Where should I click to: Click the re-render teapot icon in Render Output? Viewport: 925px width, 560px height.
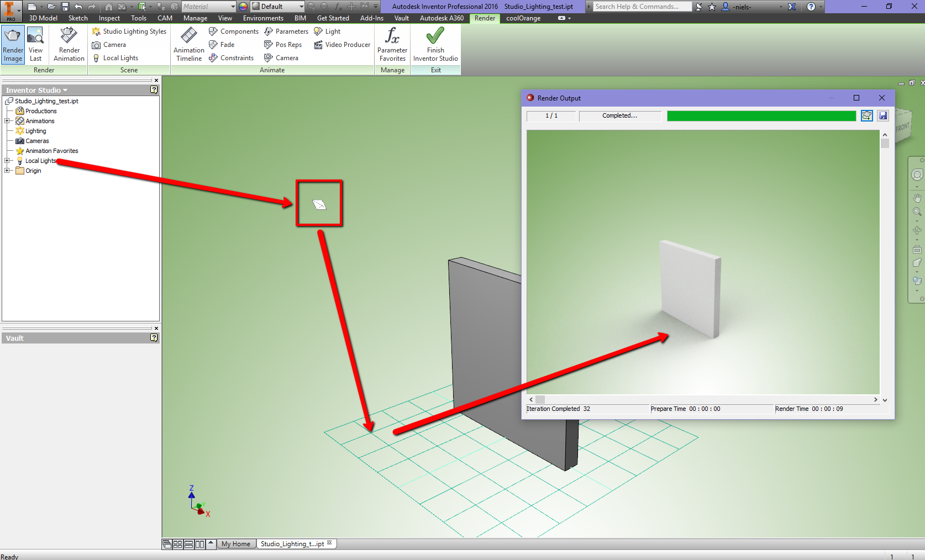tap(867, 115)
